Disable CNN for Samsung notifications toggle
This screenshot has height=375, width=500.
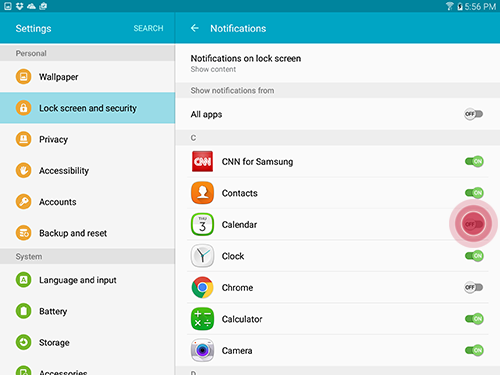point(474,161)
